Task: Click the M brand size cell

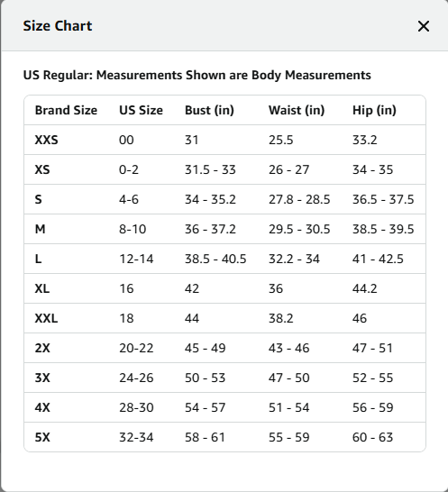Action: pyautogui.click(x=41, y=229)
